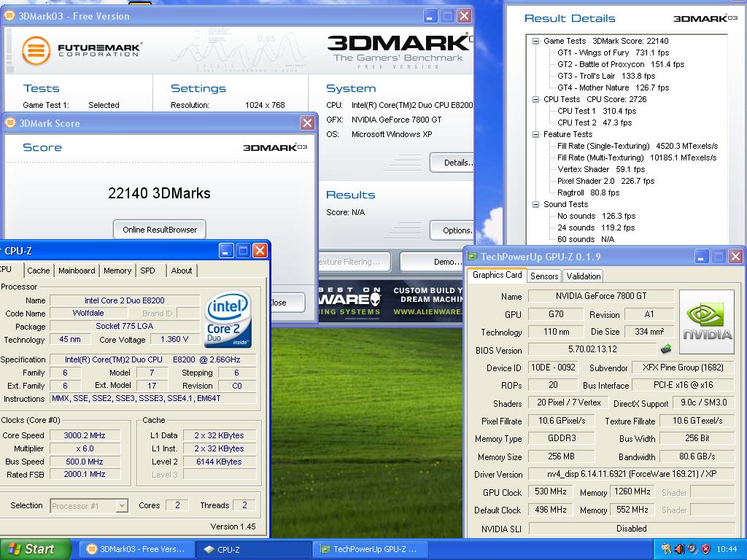Click the Intel Core 2 Duo logo

(x=228, y=319)
